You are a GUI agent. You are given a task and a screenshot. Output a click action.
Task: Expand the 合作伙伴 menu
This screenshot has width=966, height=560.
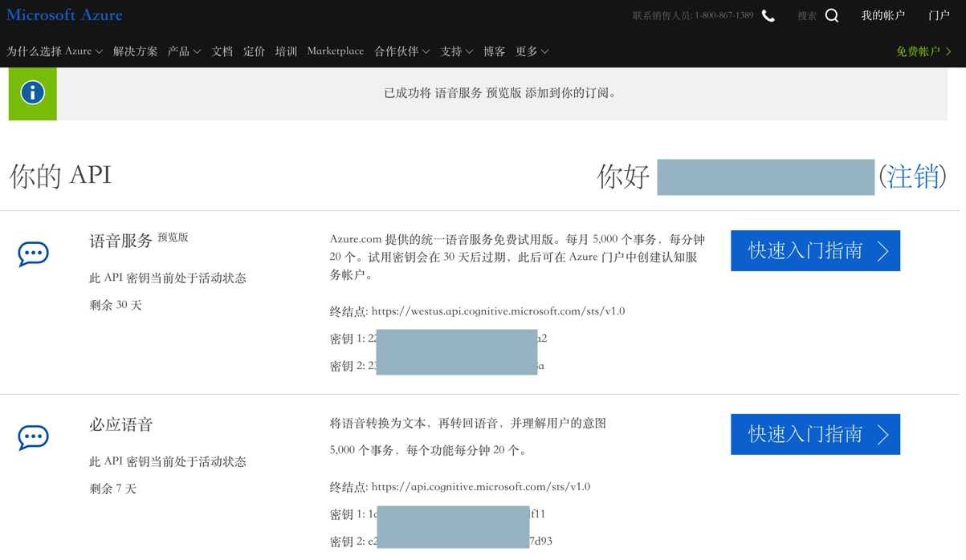401,51
